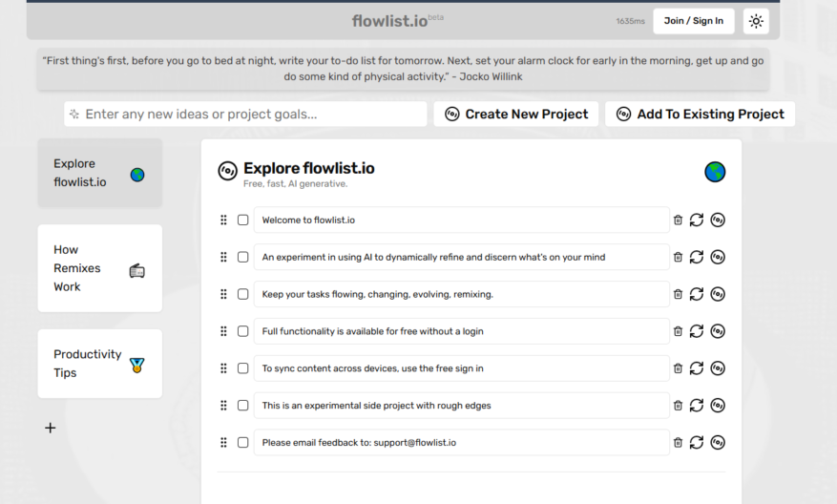Check off "Please email feedback" task

coord(242,443)
